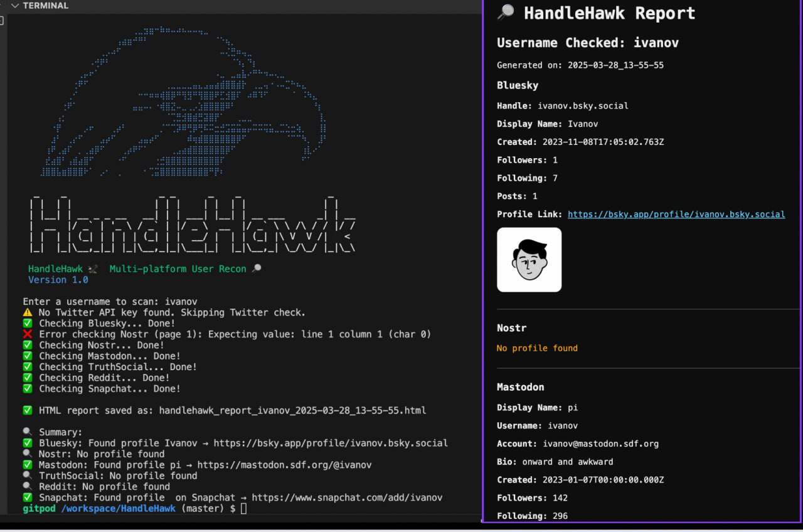This screenshot has width=803, height=532.
Task: Click the green check beside HTML report saved
Action: pos(28,410)
